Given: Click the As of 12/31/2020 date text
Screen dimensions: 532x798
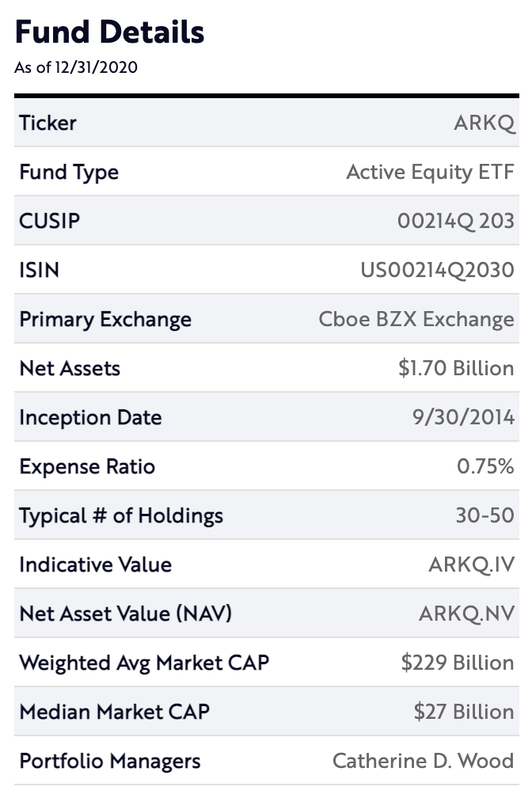Looking at the screenshot, I should (76, 67).
